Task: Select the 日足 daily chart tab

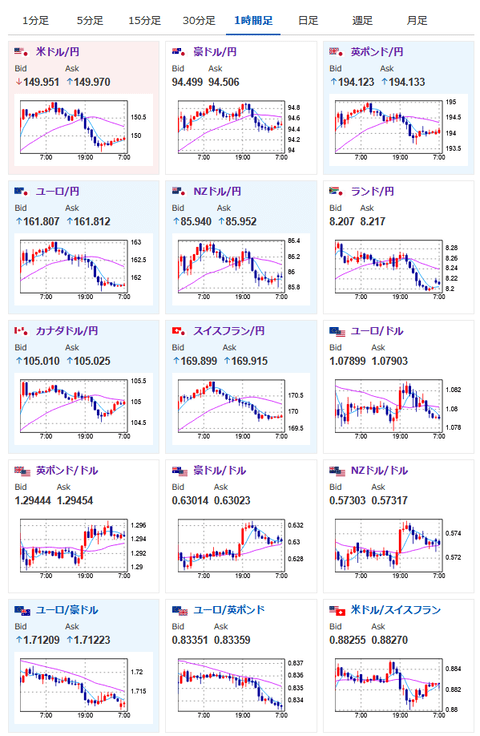Action: click(308, 21)
